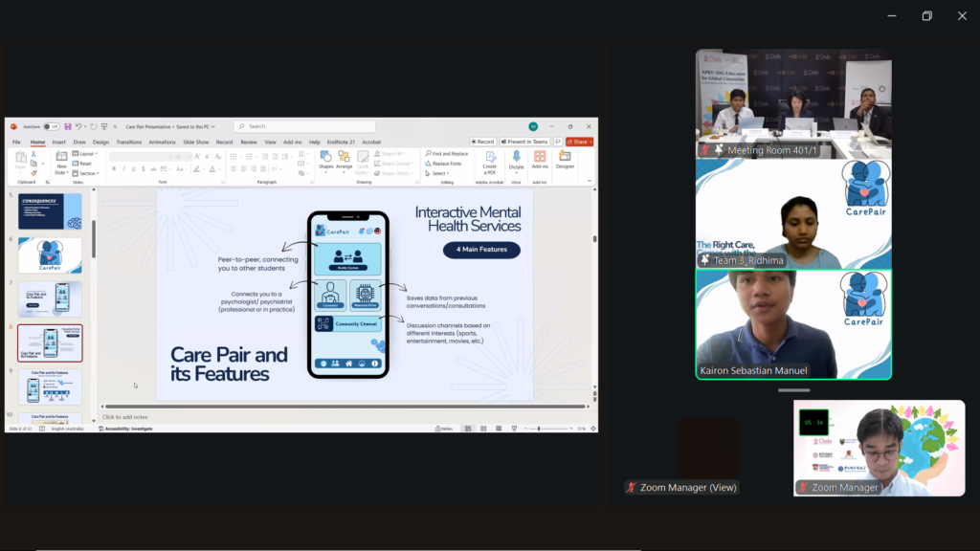The width and height of the screenshot is (980, 551).
Task: Click the Undo arrow icon
Action: tap(78, 127)
